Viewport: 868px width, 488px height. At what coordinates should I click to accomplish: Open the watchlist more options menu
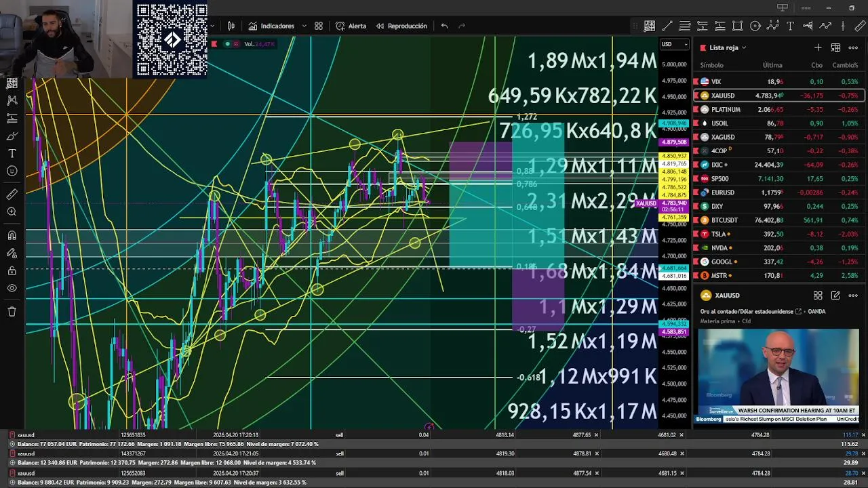853,47
